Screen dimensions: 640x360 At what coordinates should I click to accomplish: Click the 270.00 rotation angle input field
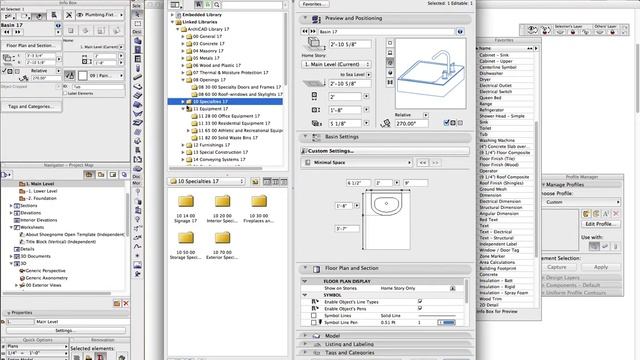411,123
